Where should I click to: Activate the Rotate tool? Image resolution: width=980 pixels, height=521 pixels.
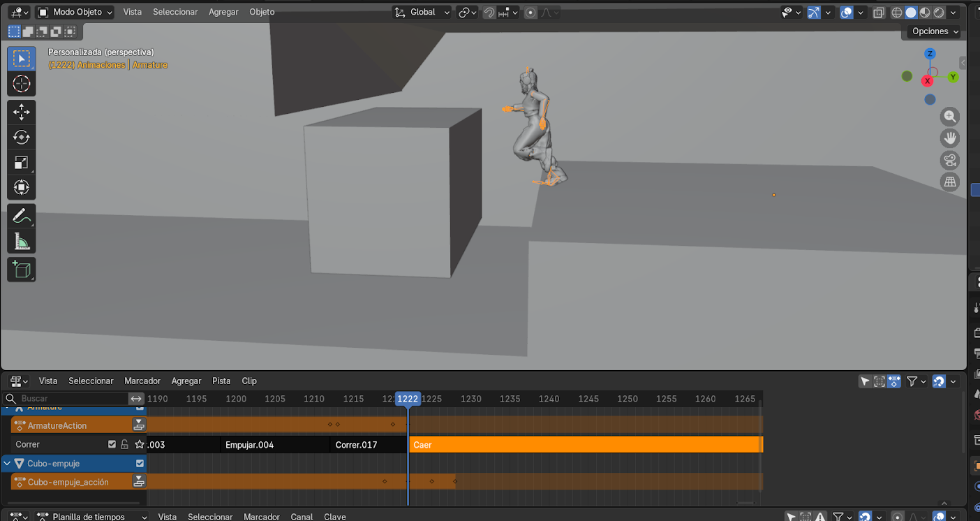click(21, 137)
